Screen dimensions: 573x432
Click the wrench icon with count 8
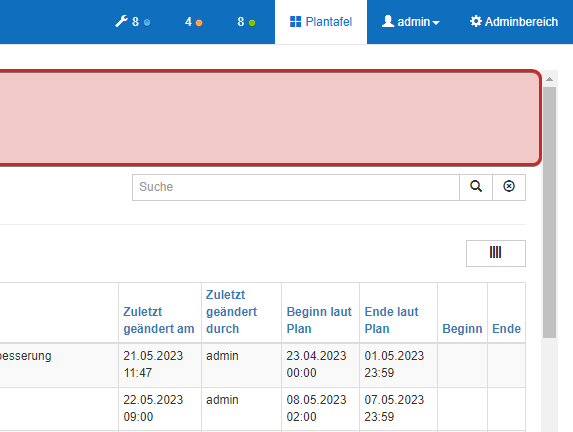[x=132, y=22]
